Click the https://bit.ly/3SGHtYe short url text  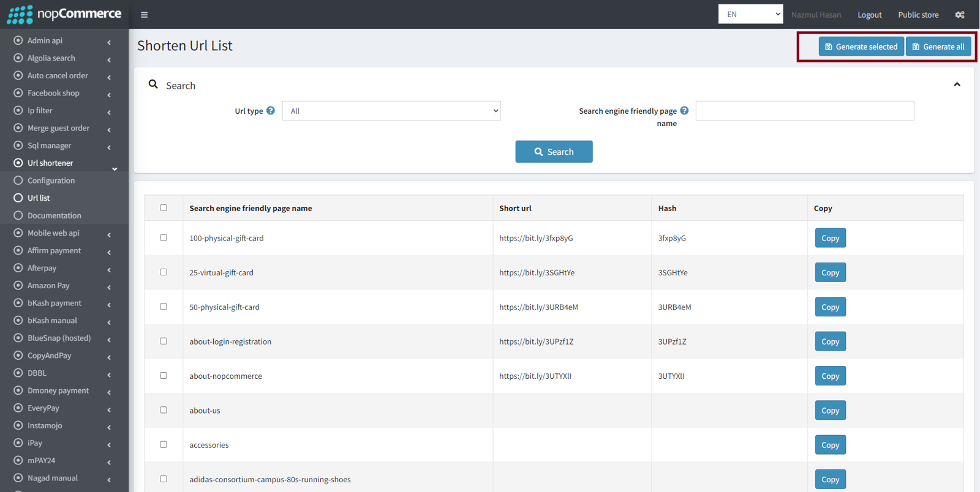[537, 272]
